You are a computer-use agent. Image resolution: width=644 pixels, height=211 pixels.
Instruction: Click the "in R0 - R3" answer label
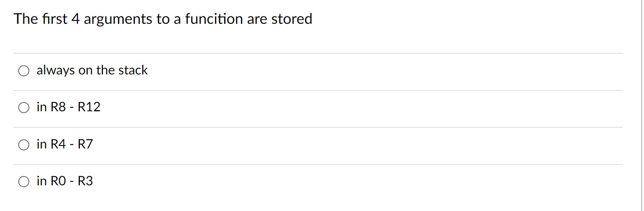coord(65,181)
